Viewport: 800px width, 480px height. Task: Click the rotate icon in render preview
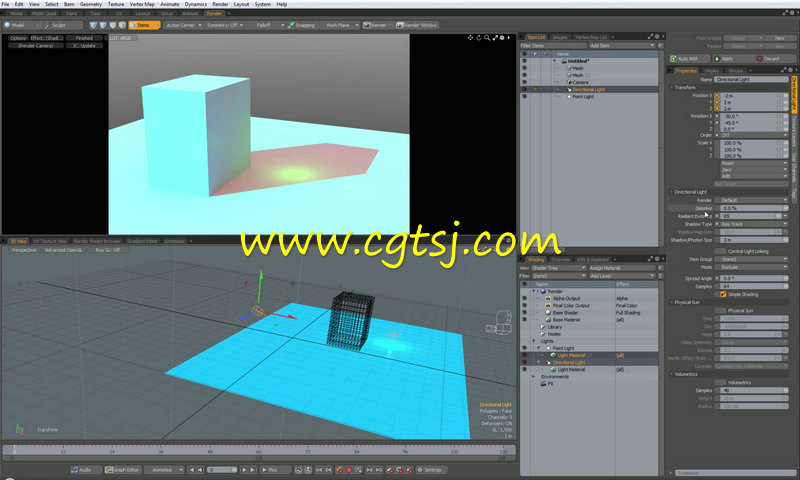tap(479, 38)
